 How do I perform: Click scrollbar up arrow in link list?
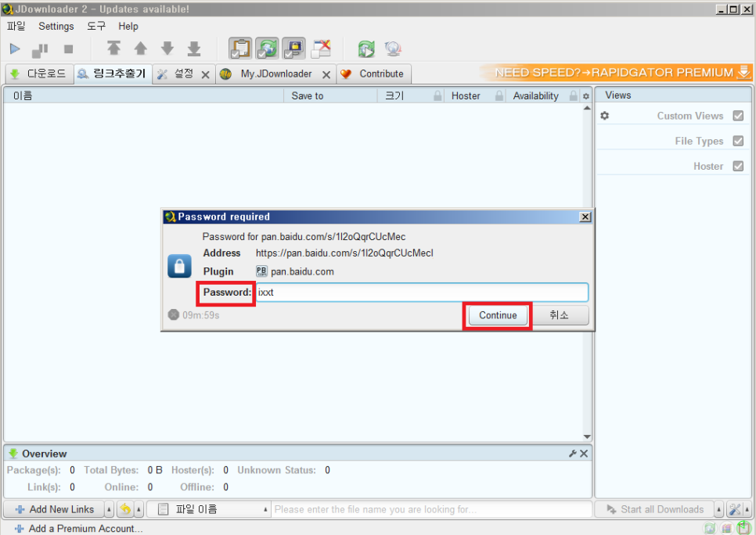tap(587, 108)
